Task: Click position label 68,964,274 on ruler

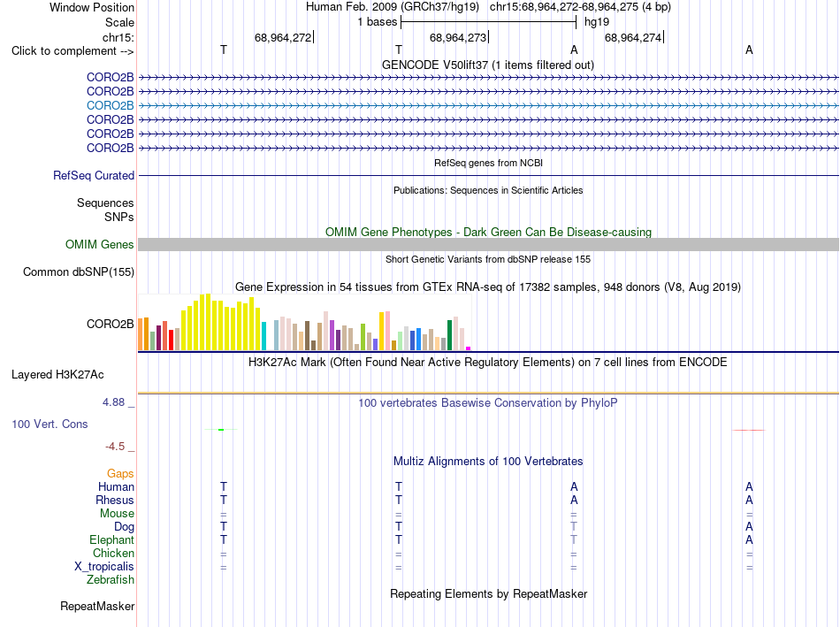Action: click(633, 37)
